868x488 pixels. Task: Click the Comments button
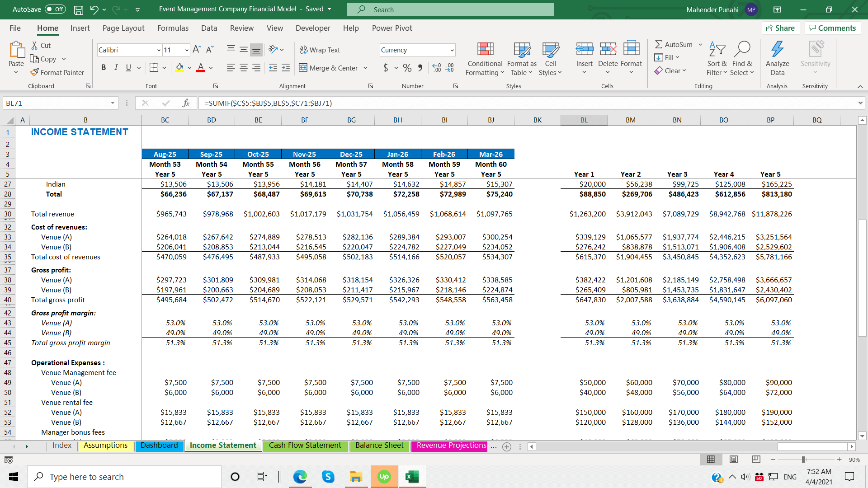833,28
